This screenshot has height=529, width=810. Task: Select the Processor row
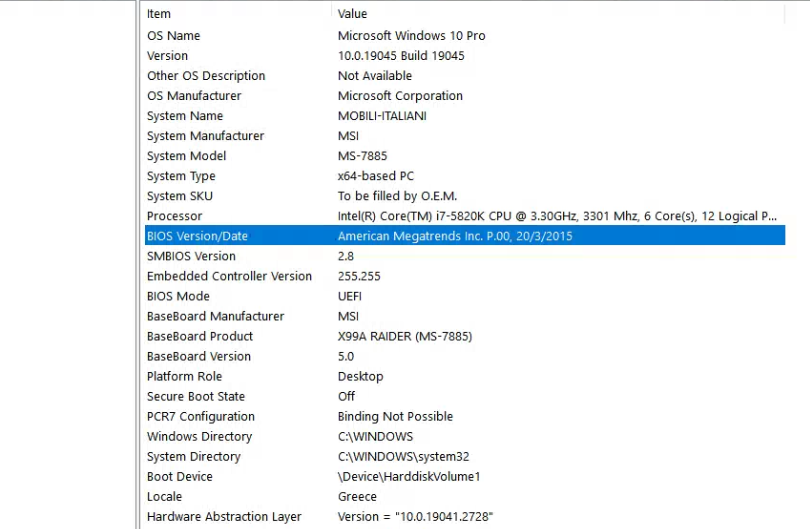(465, 216)
